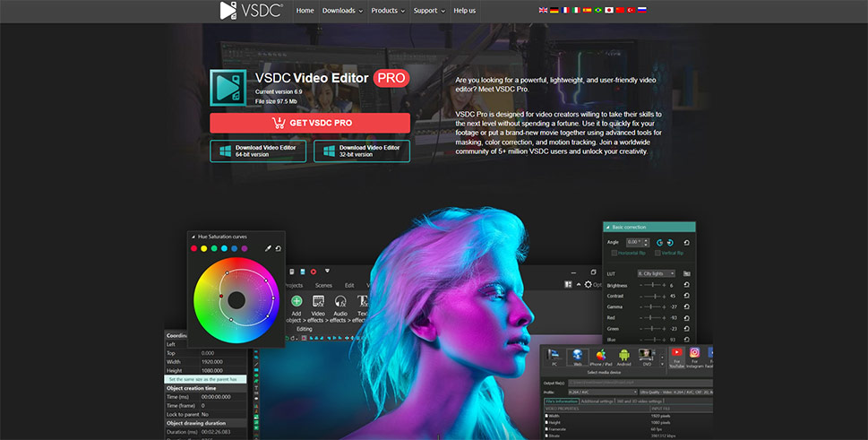Reset the Brightness value
This screenshot has height=440, width=868.
click(686, 285)
